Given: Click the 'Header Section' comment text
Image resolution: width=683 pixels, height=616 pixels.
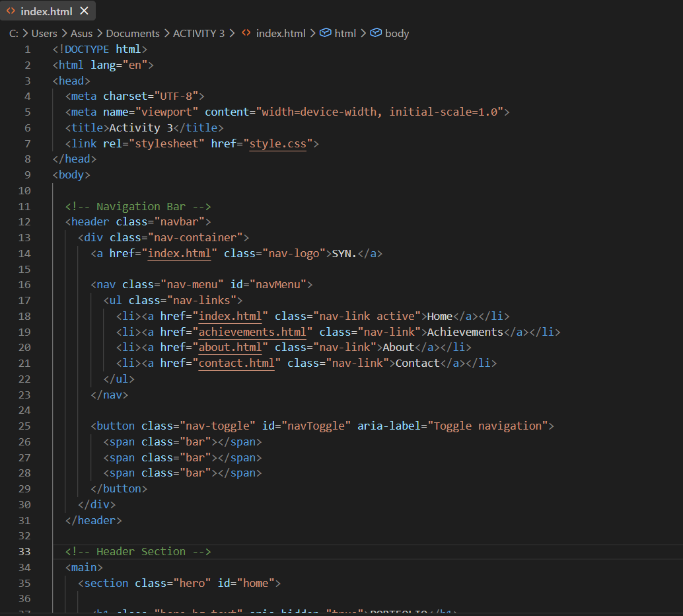Looking at the screenshot, I should pyautogui.click(x=141, y=551).
